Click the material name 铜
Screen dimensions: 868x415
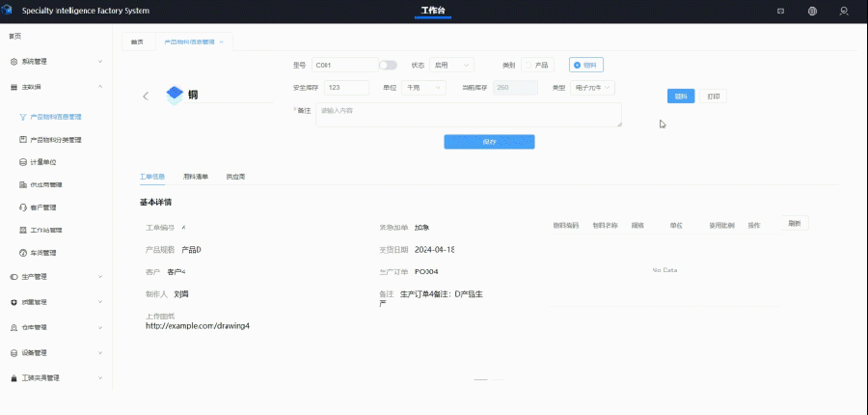pos(193,96)
